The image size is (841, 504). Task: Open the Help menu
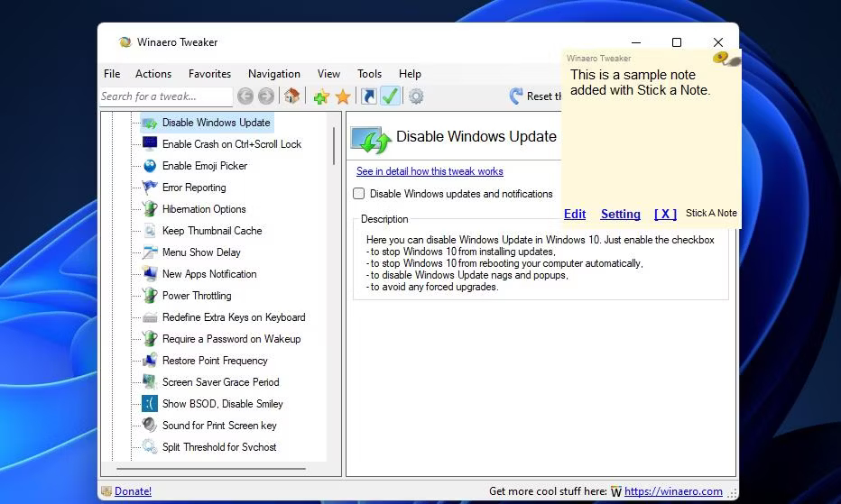click(x=410, y=74)
